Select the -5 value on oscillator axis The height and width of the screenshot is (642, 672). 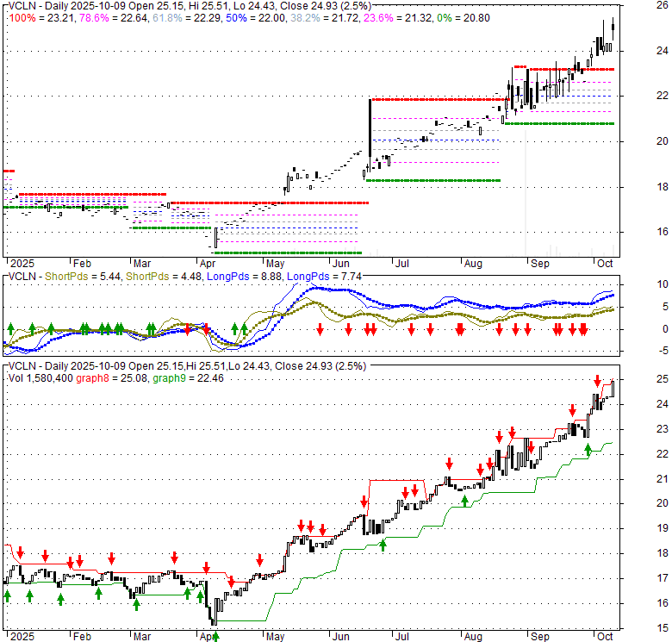tap(663, 351)
